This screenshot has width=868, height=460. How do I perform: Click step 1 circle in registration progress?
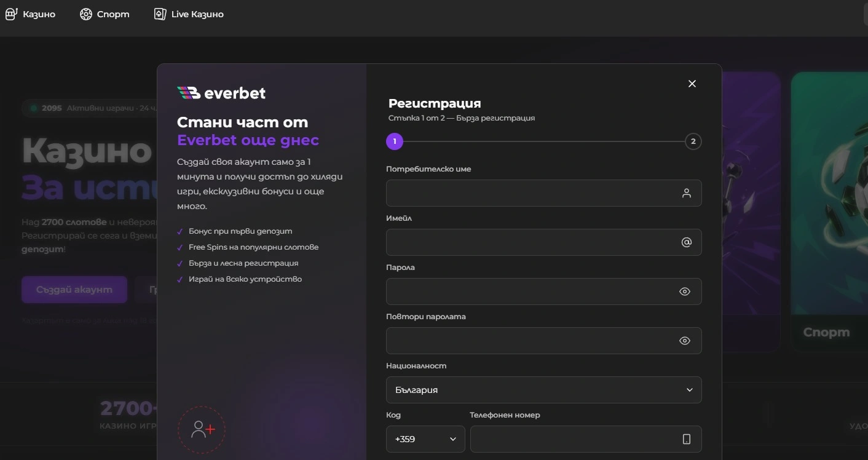(x=395, y=141)
